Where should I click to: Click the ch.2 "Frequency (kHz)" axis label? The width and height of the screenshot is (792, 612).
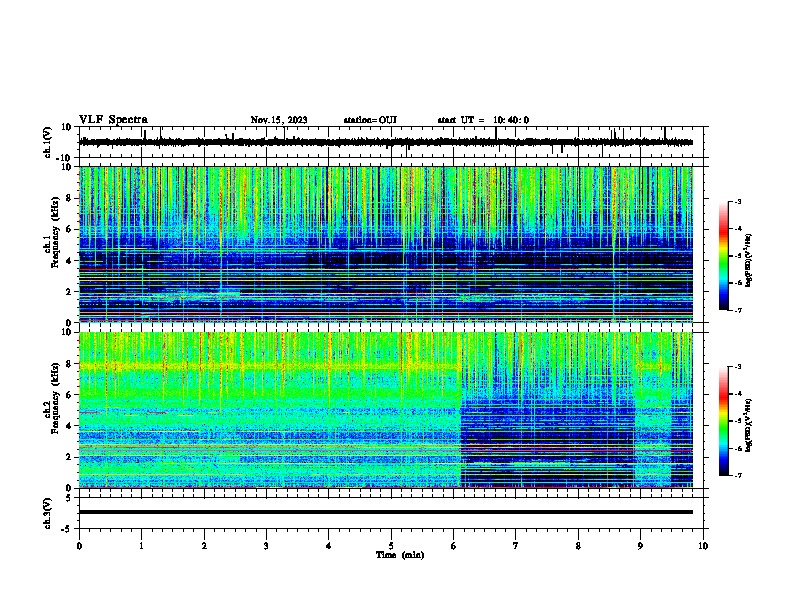pyautogui.click(x=56, y=398)
